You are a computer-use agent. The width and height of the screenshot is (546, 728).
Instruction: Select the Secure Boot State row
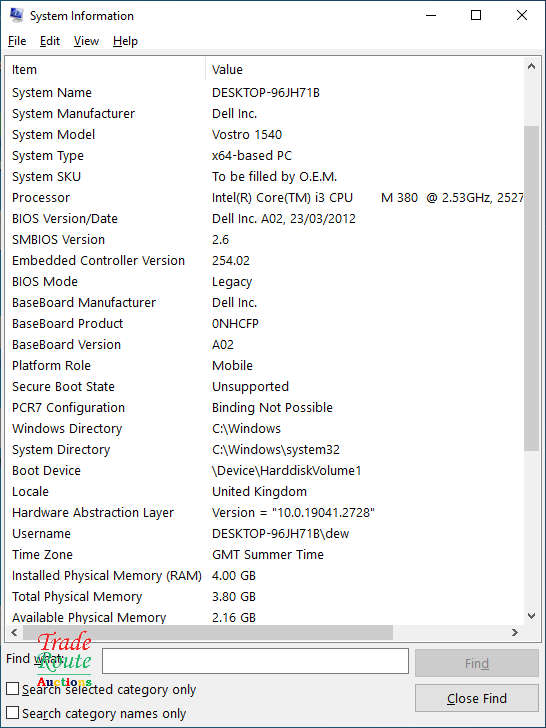click(265, 387)
